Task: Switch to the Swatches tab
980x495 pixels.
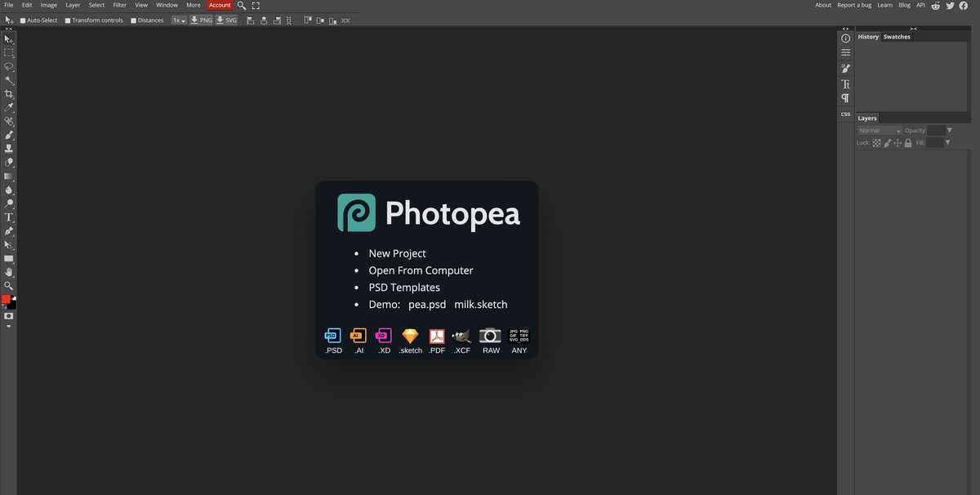Action: [x=897, y=37]
